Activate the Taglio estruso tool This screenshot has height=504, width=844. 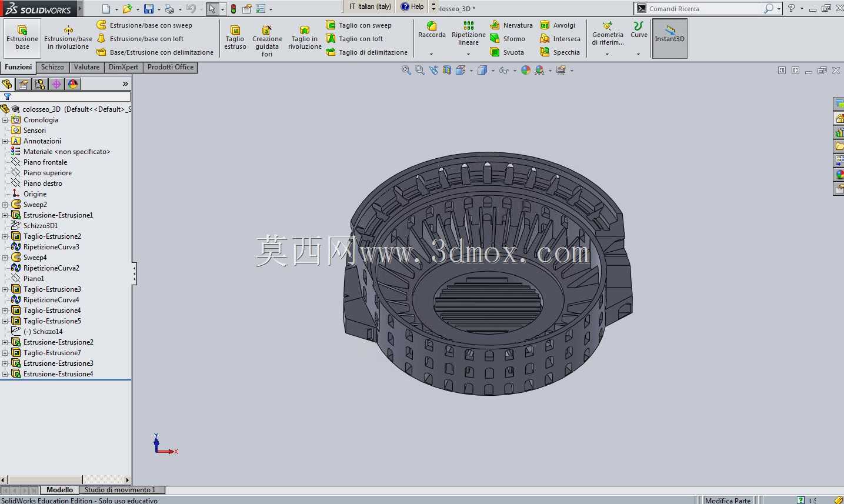235,38
